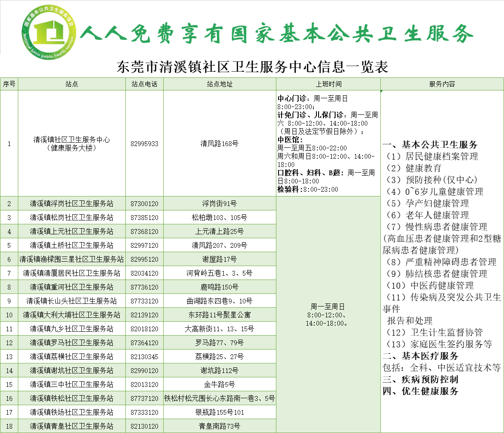
Task: Select the station 清溪镇青皇社区卫生服务站
Action: coord(72,426)
